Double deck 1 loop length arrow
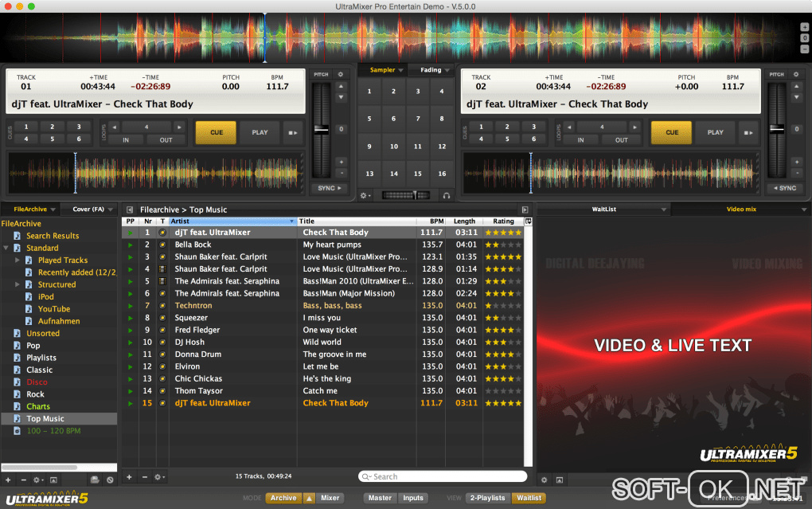The image size is (812, 509). pos(179,127)
